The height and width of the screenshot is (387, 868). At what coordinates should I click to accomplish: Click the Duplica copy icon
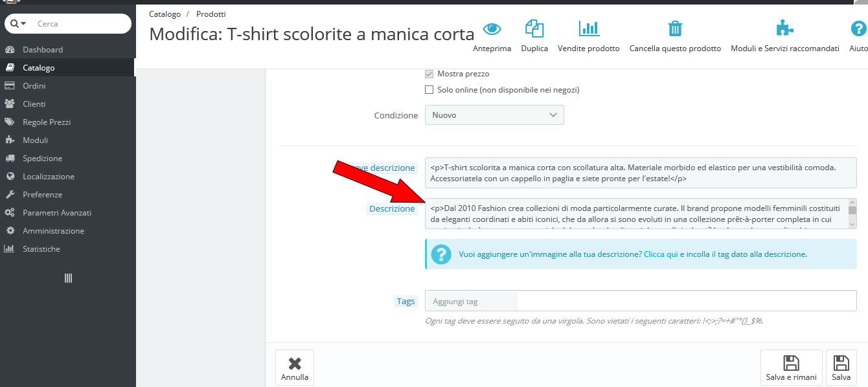534,28
